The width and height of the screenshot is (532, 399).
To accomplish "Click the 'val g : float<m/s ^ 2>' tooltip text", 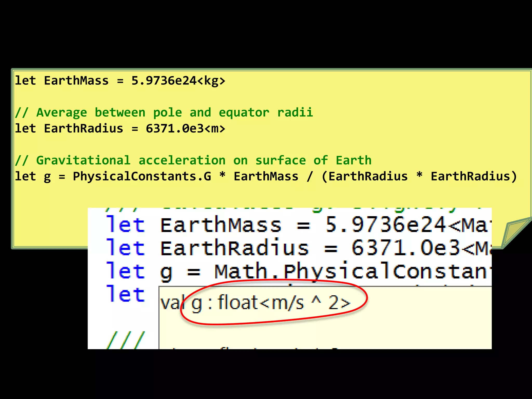I will click(255, 303).
